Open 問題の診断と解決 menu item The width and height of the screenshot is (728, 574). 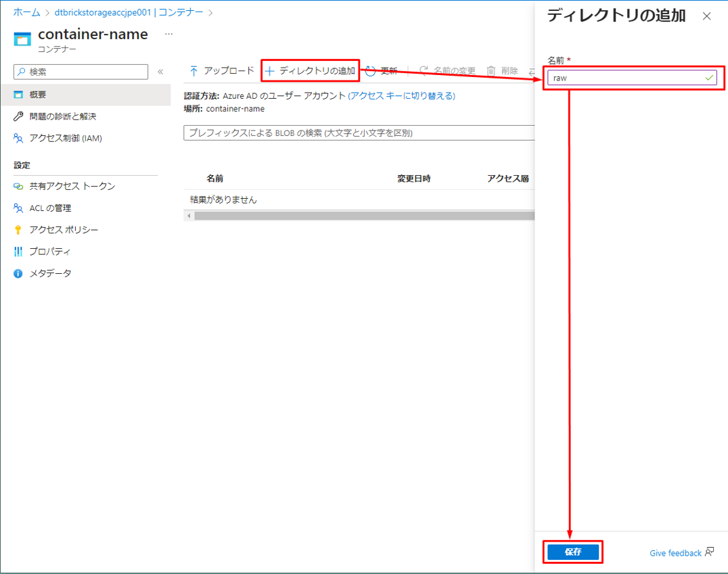[x=85, y=116]
